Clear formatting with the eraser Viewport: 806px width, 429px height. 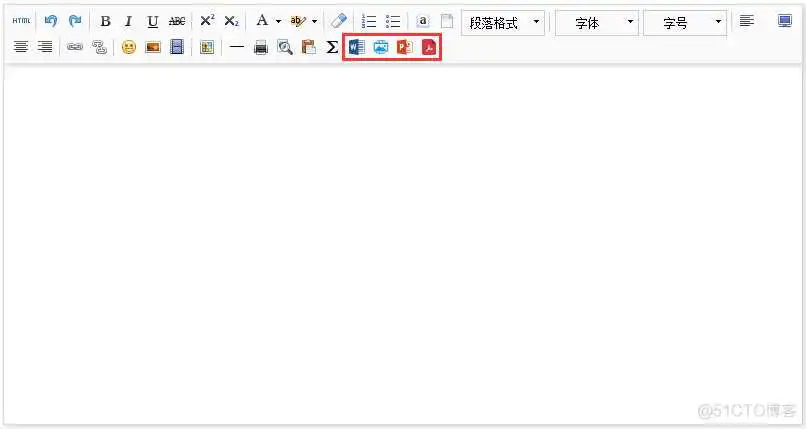(x=339, y=21)
